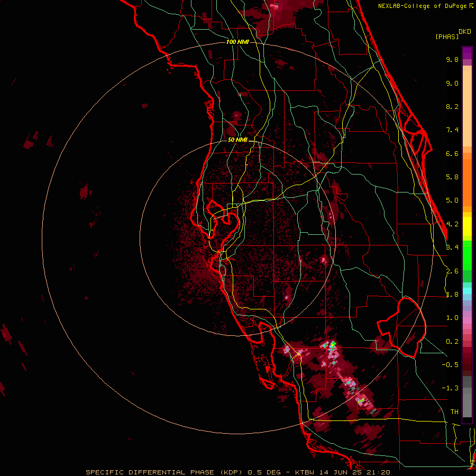Click the 8.2 value on color scale
Screen dimensions: 476x476
(452, 106)
